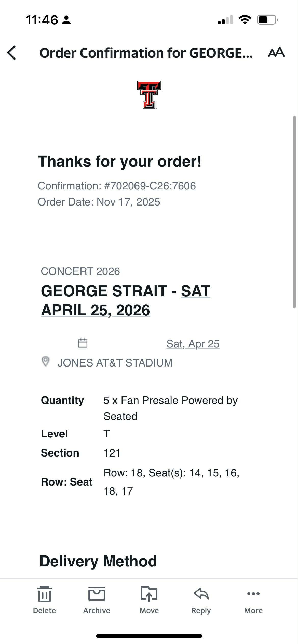Screen dimensions: 298x644
Task: Tap the Wi-Fi status icon
Action: coord(245,20)
